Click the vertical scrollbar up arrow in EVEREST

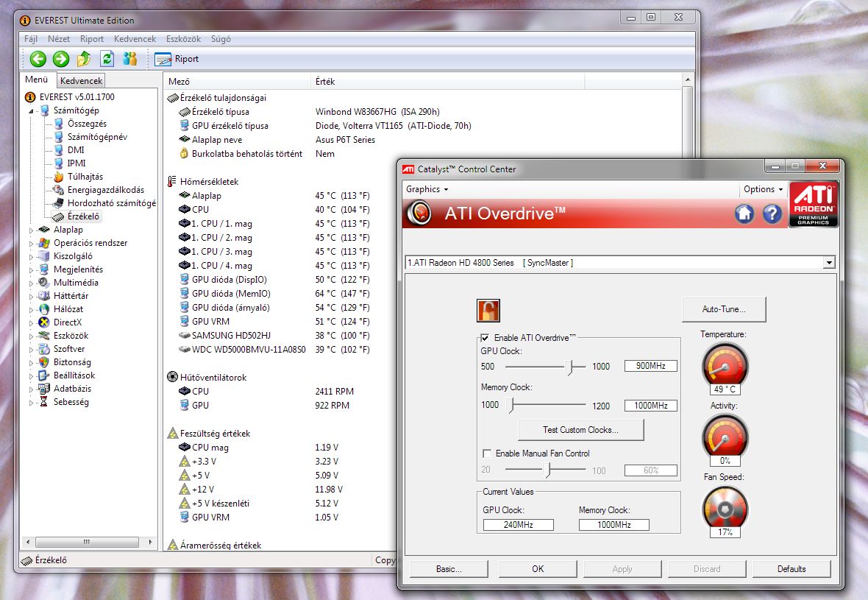688,80
